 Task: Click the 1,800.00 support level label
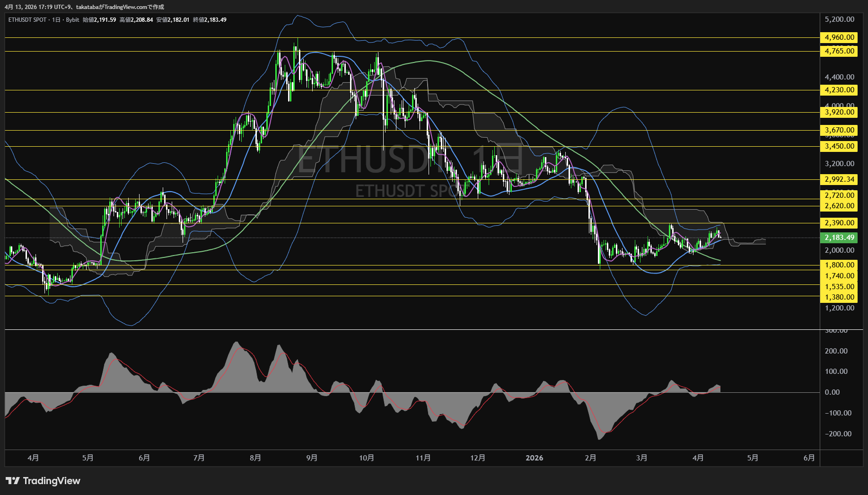click(839, 265)
